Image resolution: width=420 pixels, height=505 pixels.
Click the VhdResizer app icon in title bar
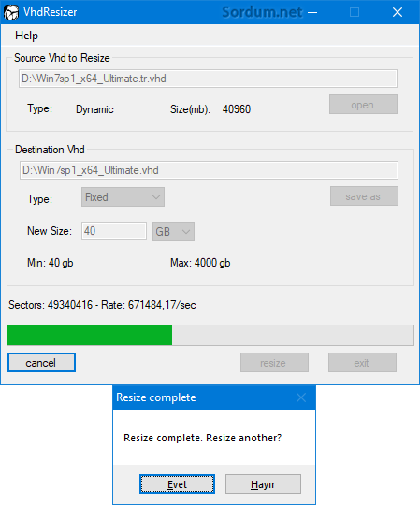click(11, 12)
